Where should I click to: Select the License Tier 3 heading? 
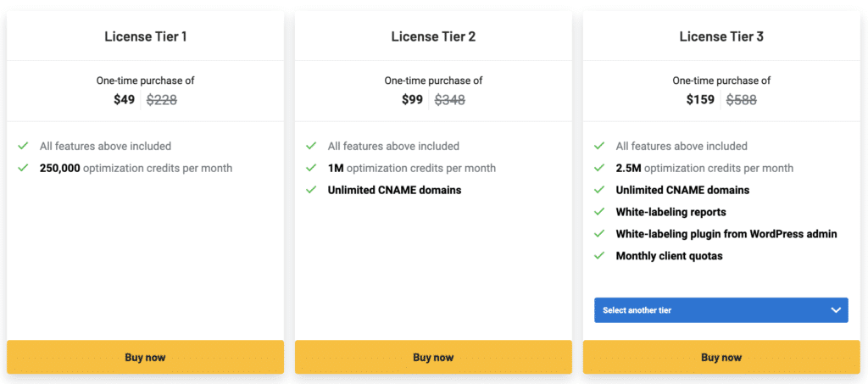(x=721, y=36)
